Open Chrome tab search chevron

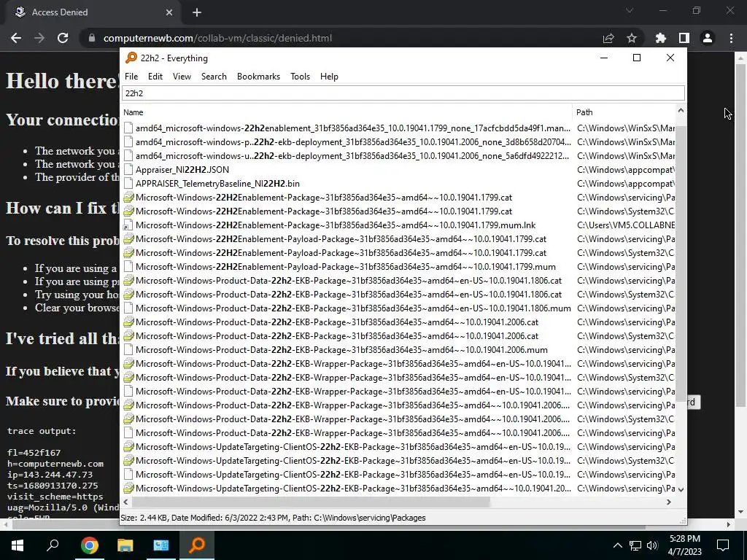pos(630,10)
